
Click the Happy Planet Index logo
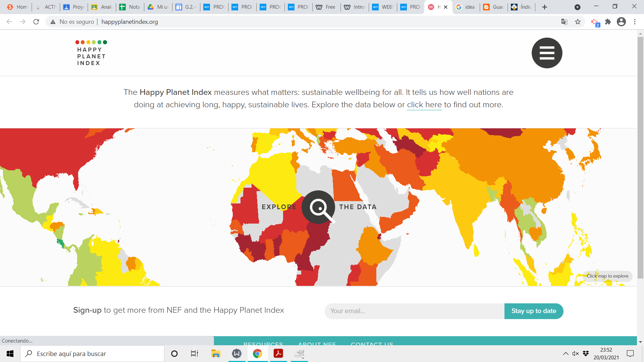coord(91,53)
